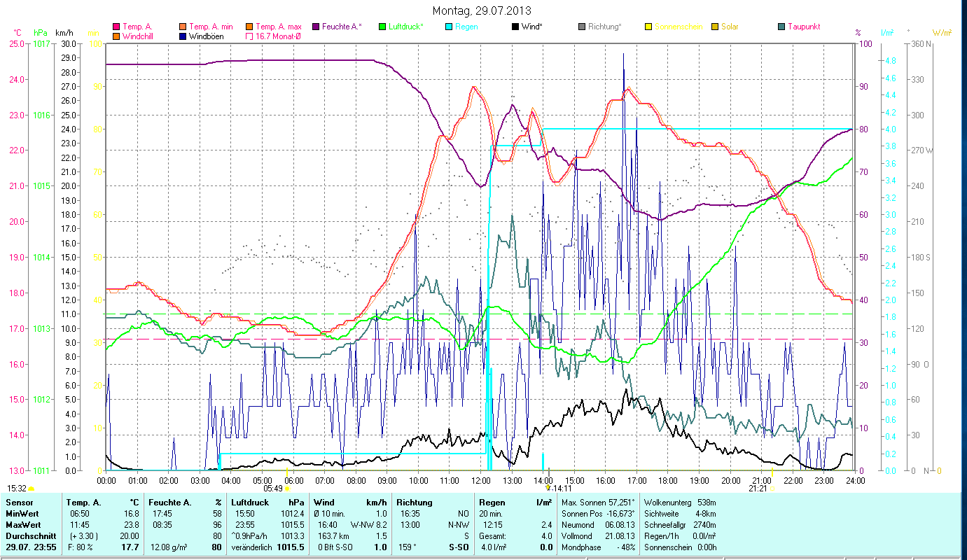Click the pink Temp. A. legend swatch
This screenshot has width=967, height=560.
[116, 27]
